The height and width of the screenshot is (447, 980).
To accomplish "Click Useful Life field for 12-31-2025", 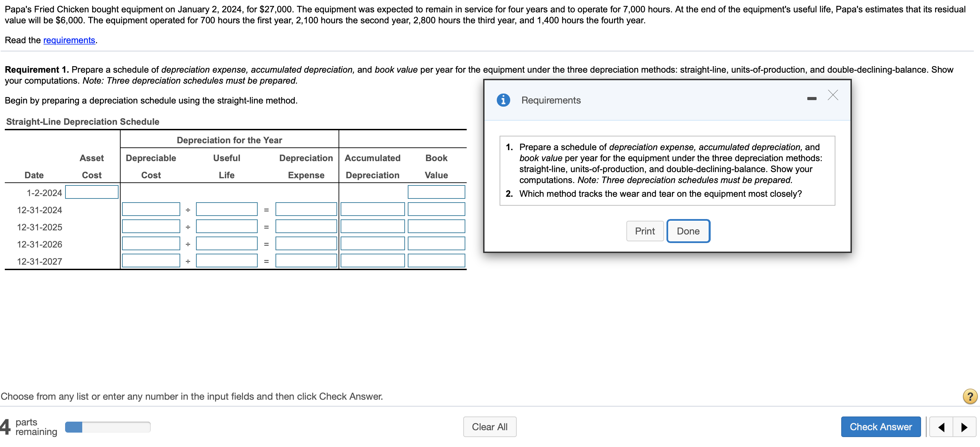I will coord(227,226).
